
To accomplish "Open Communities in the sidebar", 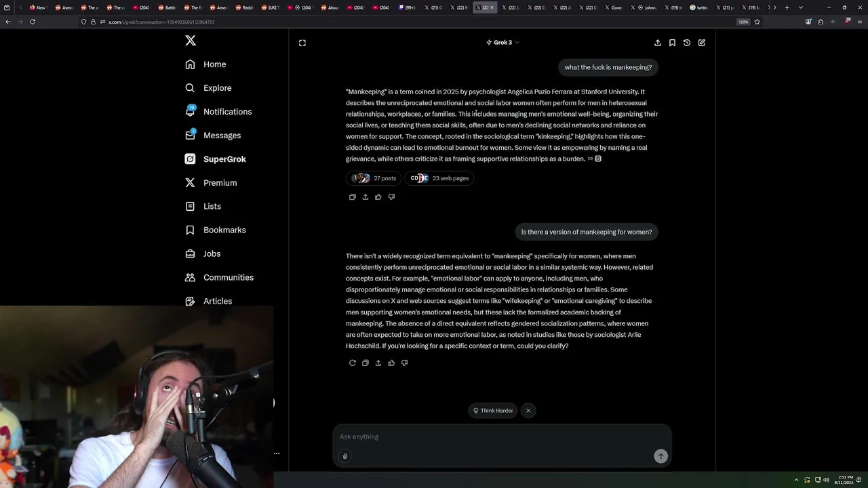I will pyautogui.click(x=219, y=277).
